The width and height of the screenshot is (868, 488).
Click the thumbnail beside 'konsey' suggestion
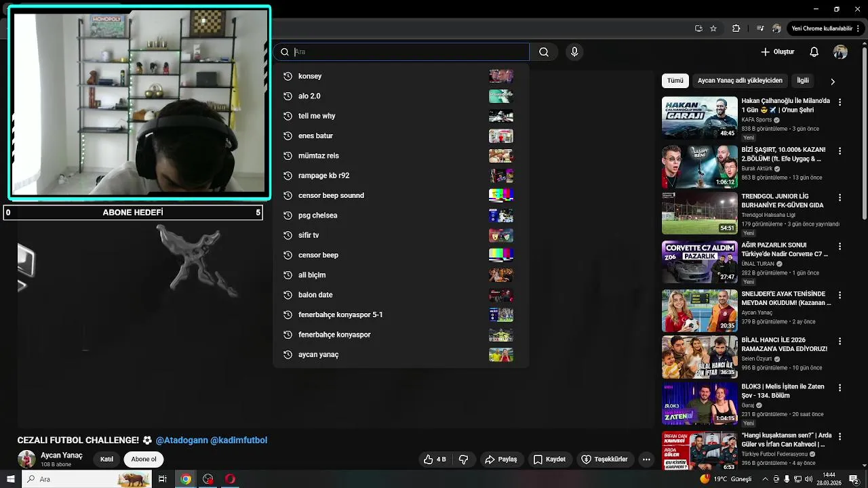click(501, 76)
